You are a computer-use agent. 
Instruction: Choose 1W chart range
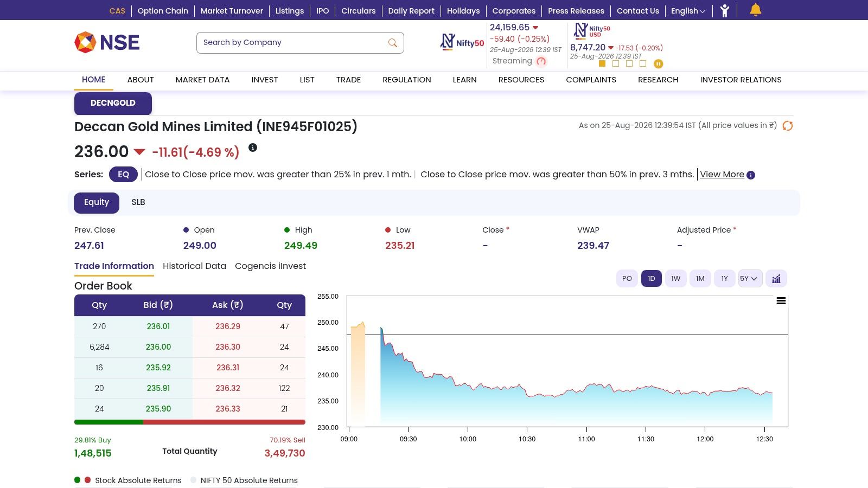click(676, 279)
